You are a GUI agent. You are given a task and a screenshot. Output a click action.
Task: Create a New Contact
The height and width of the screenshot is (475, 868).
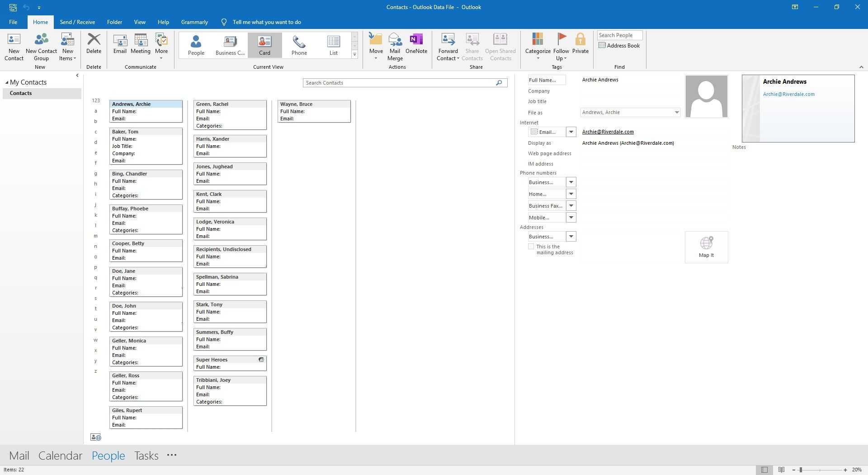(14, 47)
